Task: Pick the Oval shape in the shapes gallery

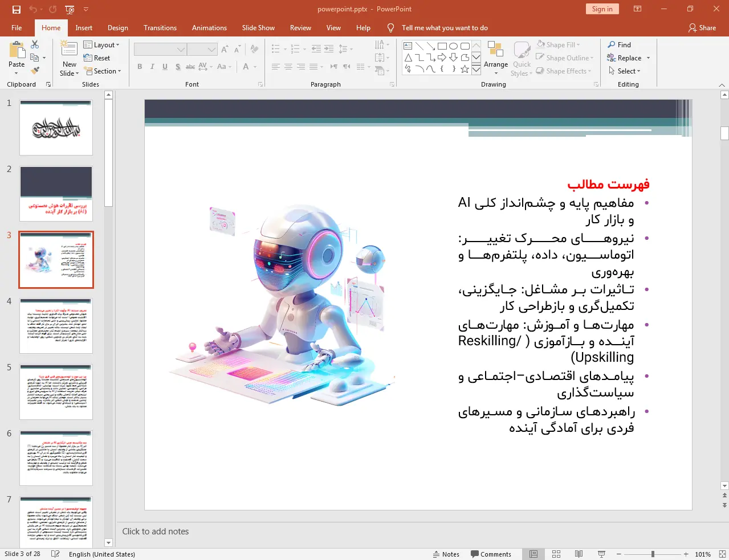Action: coord(453,46)
